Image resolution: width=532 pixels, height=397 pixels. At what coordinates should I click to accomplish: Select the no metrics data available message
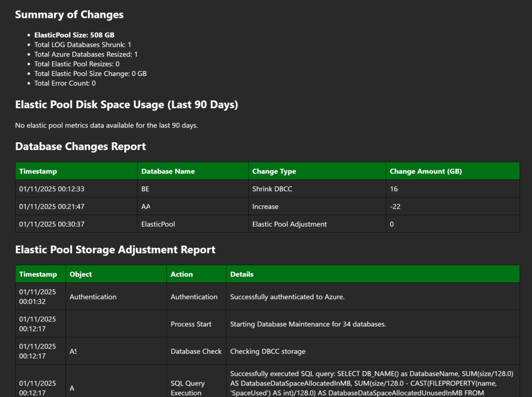pyautogui.click(x=107, y=125)
